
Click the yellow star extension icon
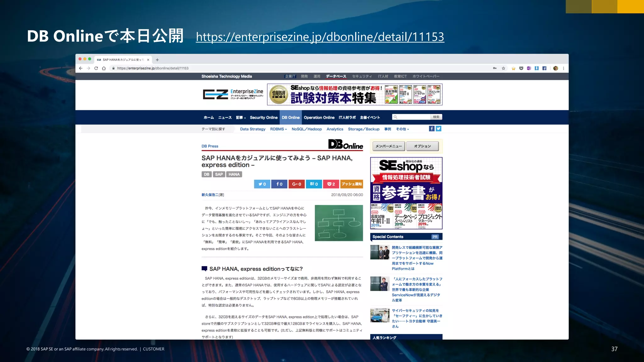click(x=514, y=68)
